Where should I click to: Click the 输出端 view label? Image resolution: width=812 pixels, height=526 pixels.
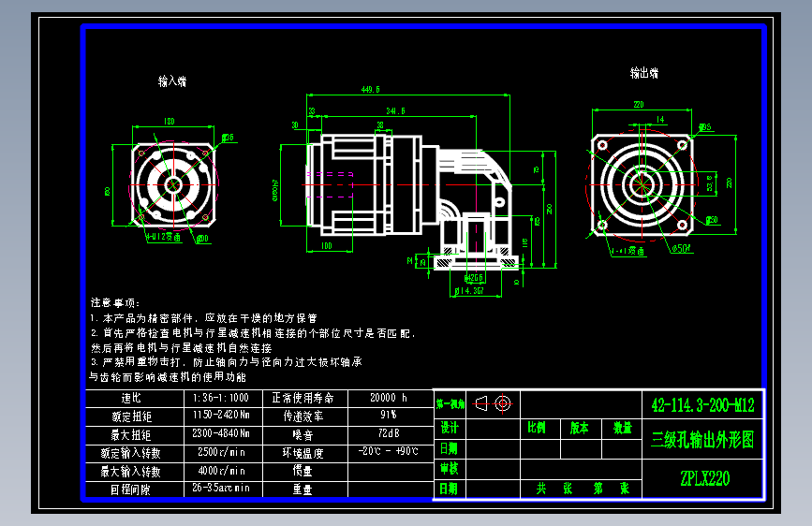643,73
